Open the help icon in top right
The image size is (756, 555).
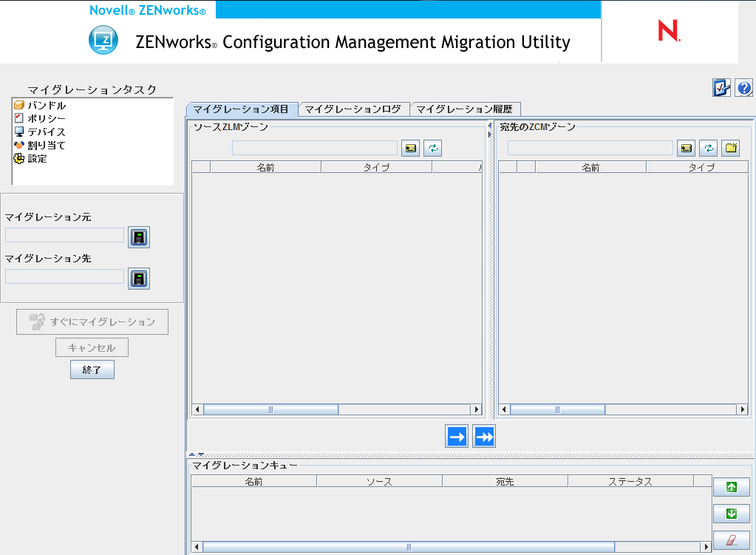pyautogui.click(x=744, y=88)
